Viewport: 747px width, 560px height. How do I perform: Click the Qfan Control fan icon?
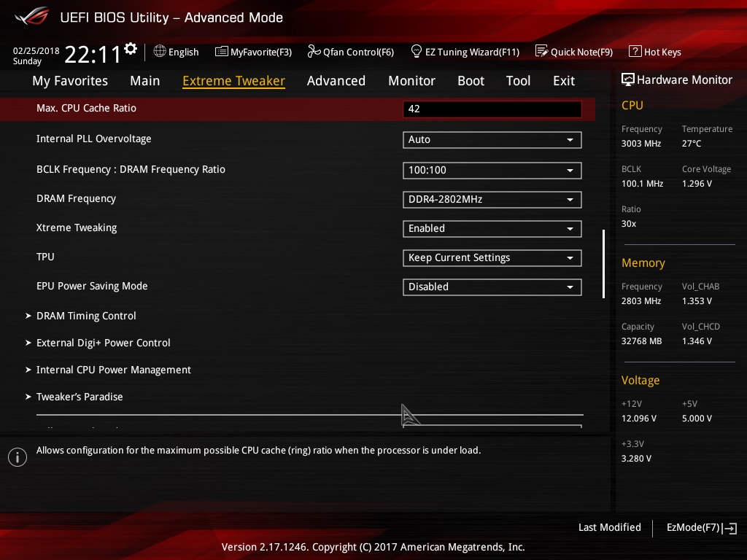coord(314,51)
